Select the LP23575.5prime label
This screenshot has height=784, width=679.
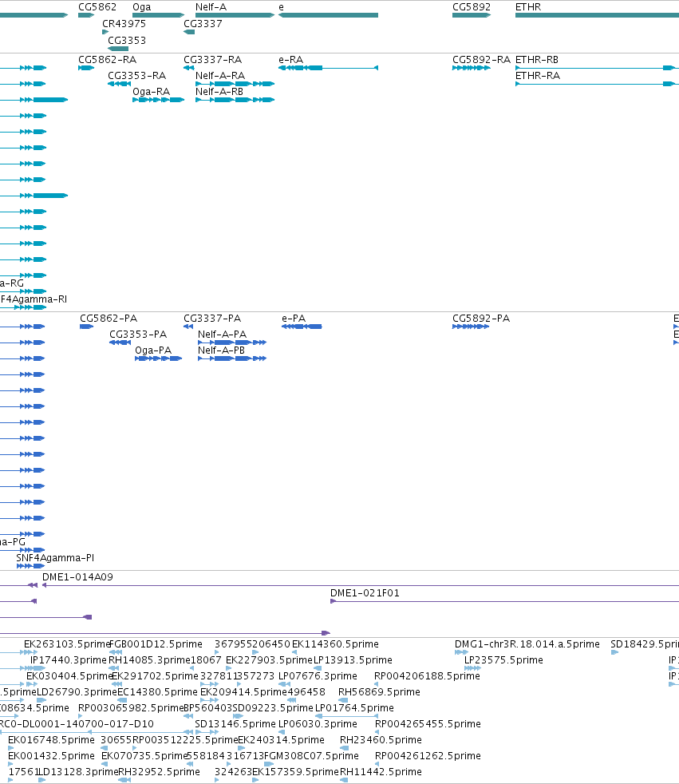(503, 660)
